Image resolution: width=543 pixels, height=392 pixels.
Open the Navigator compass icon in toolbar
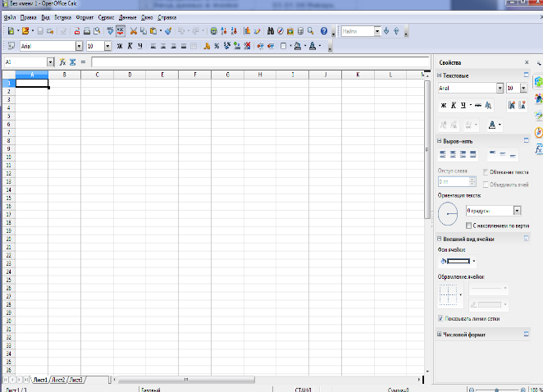click(281, 31)
